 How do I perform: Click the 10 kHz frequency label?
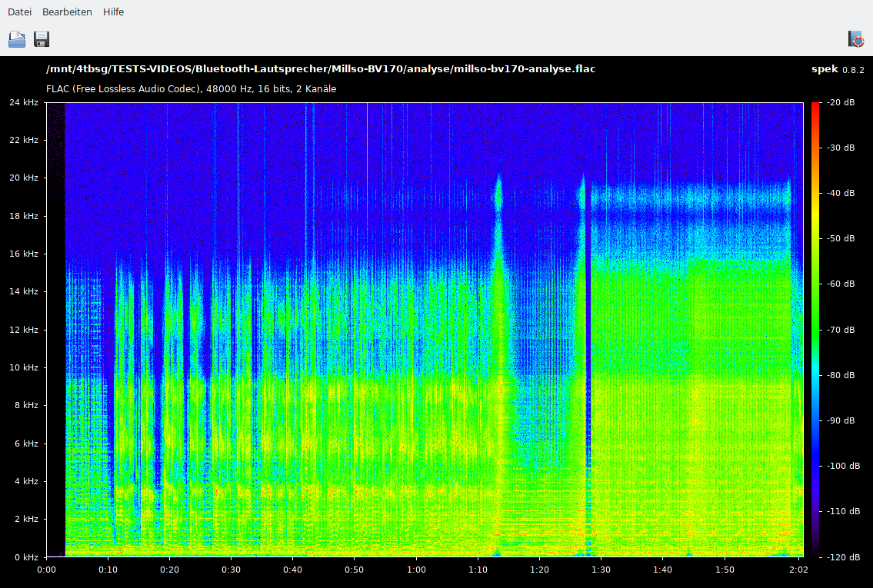[x=24, y=367]
